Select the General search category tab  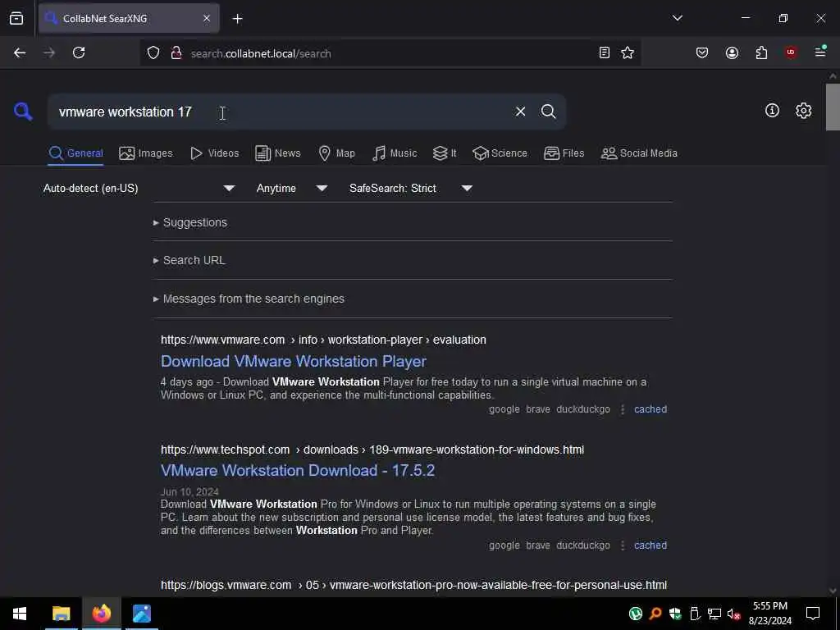75,153
